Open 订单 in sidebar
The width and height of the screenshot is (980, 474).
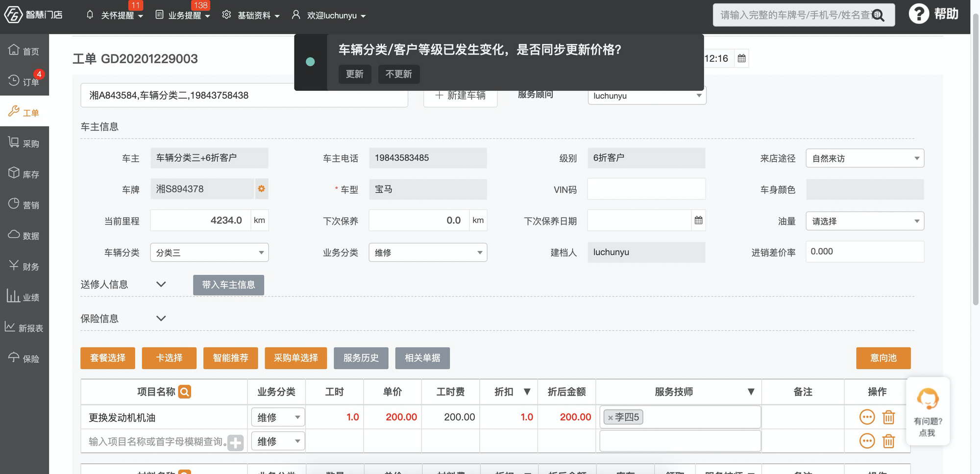pos(24,81)
